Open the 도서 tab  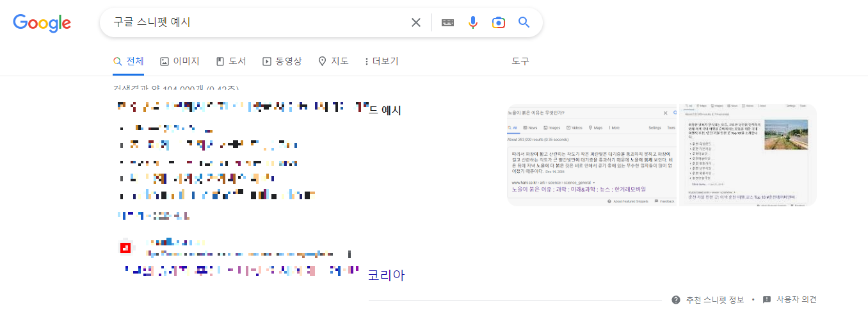coord(231,62)
